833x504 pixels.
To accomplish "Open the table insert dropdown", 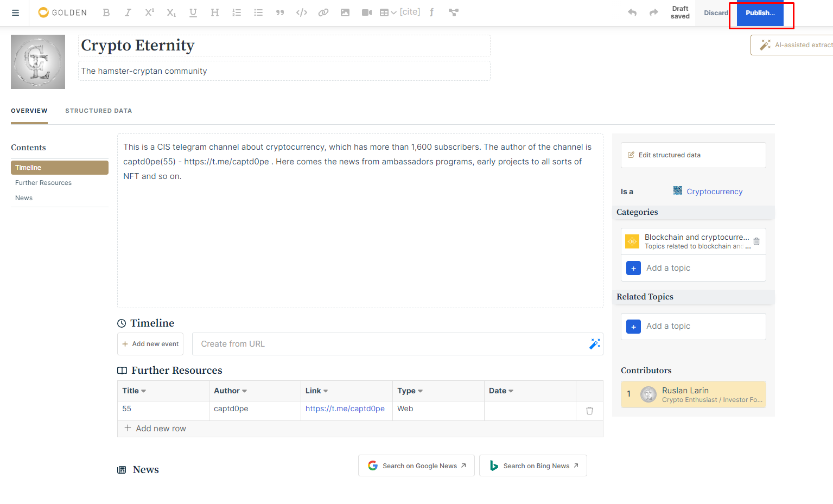I will pos(388,12).
